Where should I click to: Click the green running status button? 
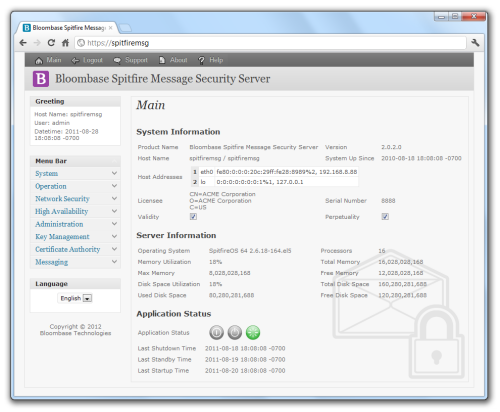point(253,332)
